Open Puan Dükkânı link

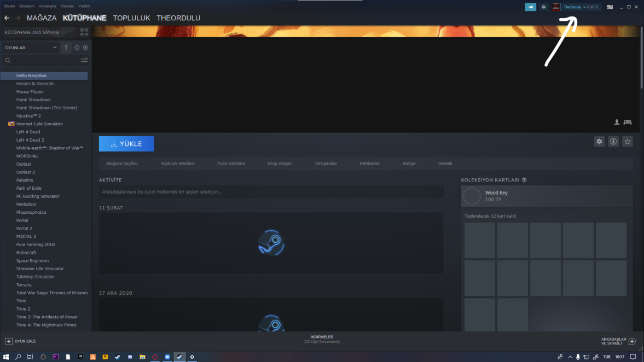point(231,164)
